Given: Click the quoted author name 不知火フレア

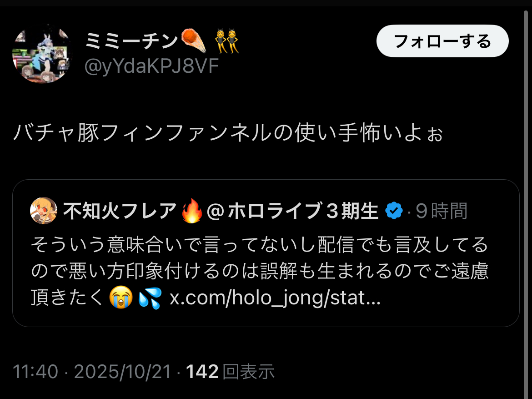Looking at the screenshot, I should [x=120, y=211].
